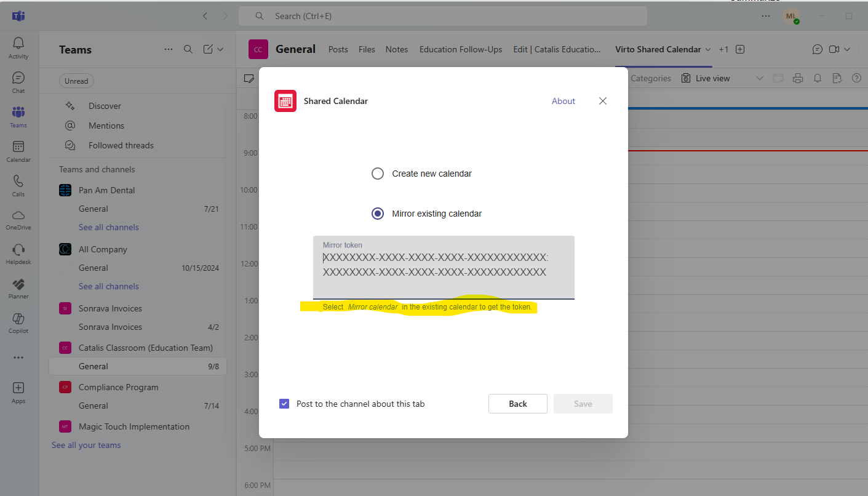
Task: Search teams using the magnifier icon
Action: [188, 49]
